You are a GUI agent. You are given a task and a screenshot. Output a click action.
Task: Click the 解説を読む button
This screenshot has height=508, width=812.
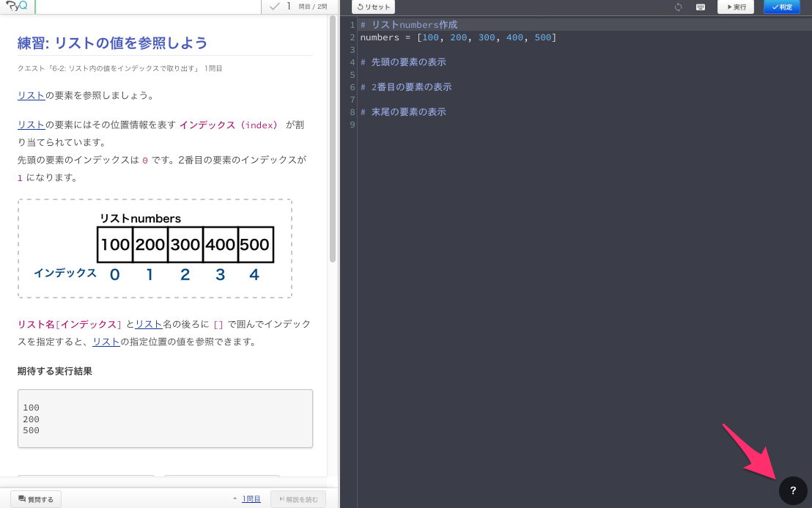pyautogui.click(x=298, y=498)
